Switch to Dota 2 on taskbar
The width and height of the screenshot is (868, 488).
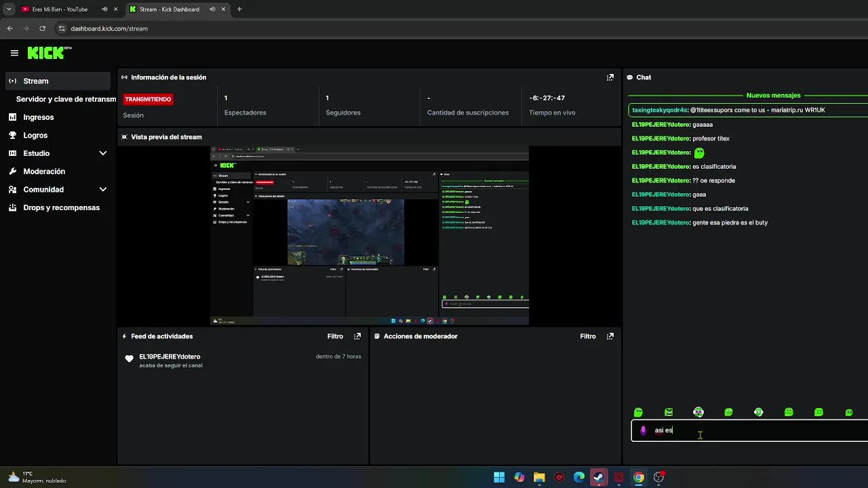click(x=618, y=477)
